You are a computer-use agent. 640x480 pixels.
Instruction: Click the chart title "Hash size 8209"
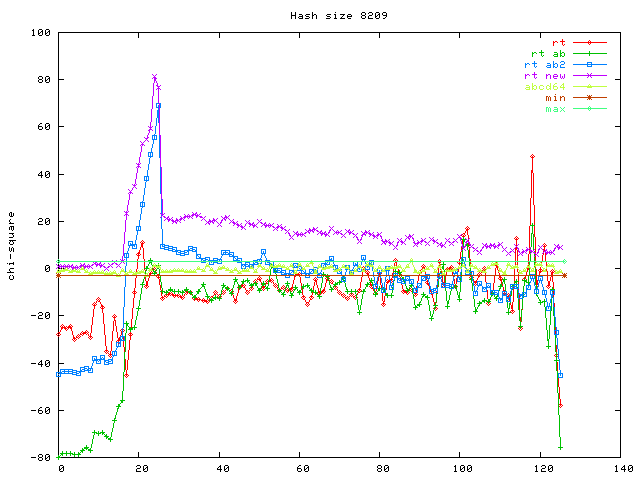point(339,16)
